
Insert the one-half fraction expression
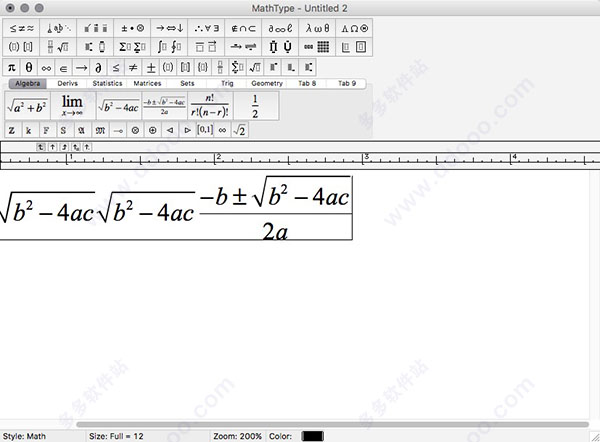click(256, 106)
